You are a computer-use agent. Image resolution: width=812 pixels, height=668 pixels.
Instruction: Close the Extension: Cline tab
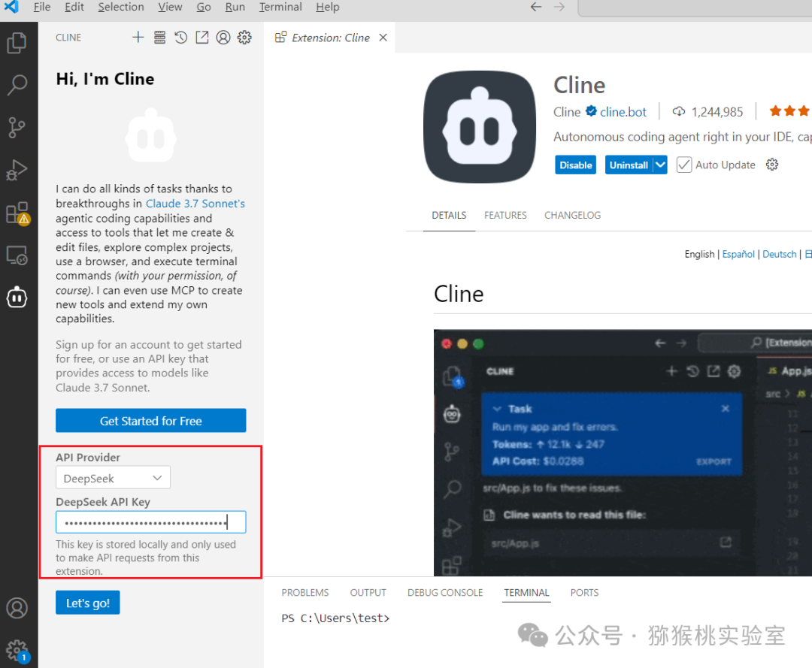pyautogui.click(x=383, y=38)
